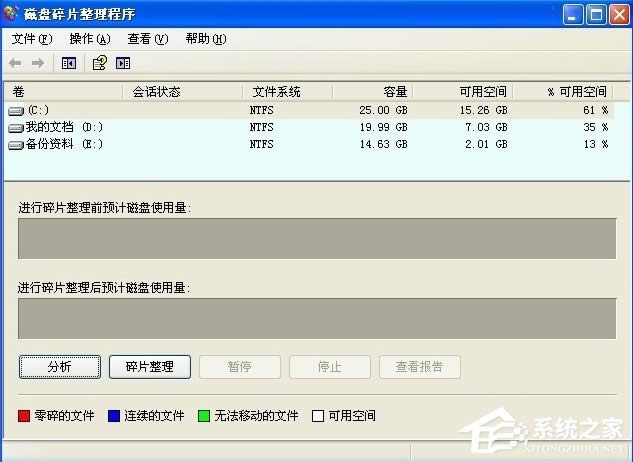Open the 文件(F) menu
The height and width of the screenshot is (462, 633).
pos(31,39)
